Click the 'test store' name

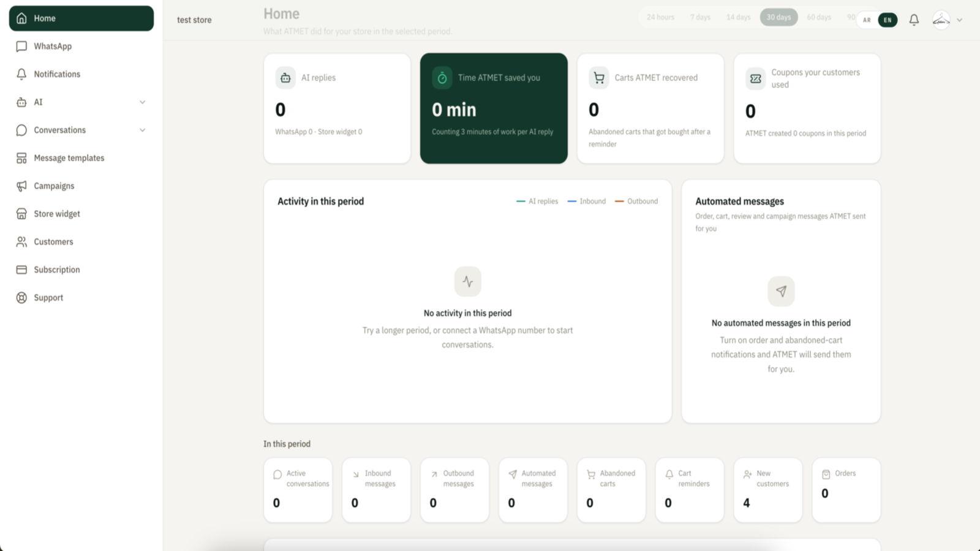[194, 20]
